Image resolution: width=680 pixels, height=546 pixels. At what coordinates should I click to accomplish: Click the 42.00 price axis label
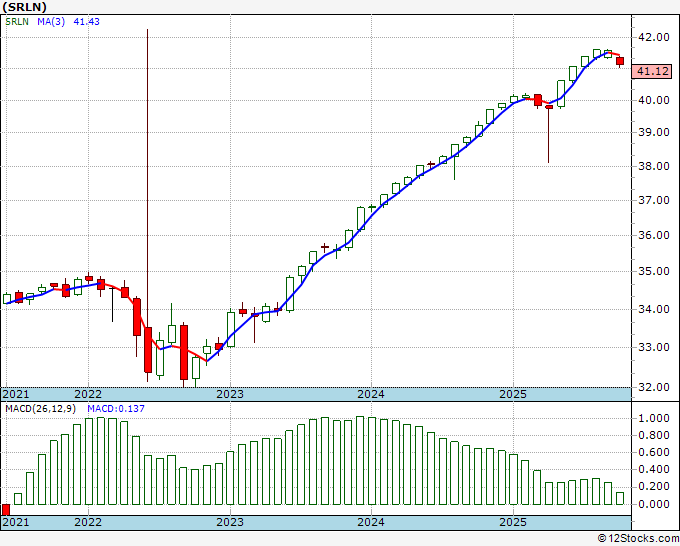[654, 37]
